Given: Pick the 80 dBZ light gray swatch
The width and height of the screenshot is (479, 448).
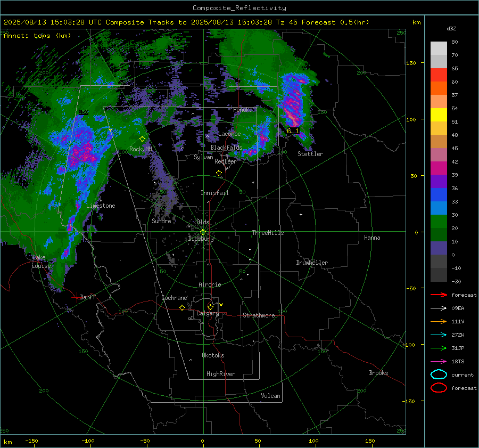Looking at the screenshot, I should 439,48.
